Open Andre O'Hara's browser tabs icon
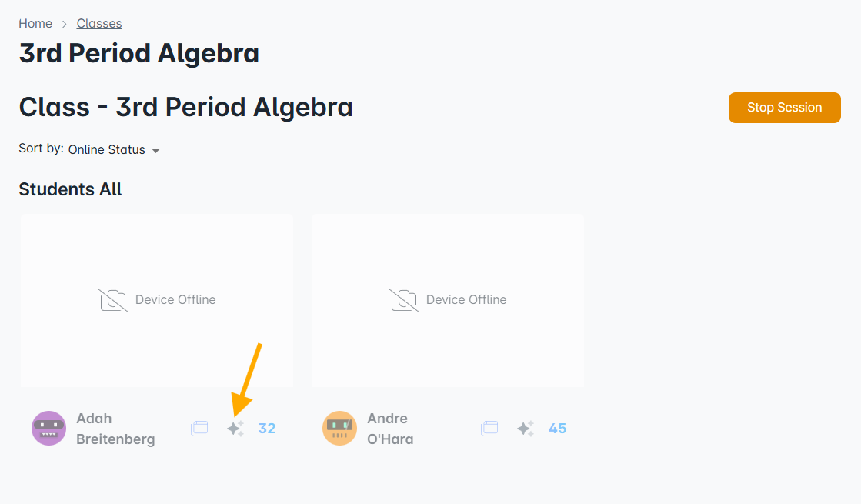Screen dimensions: 861x504 489,429
